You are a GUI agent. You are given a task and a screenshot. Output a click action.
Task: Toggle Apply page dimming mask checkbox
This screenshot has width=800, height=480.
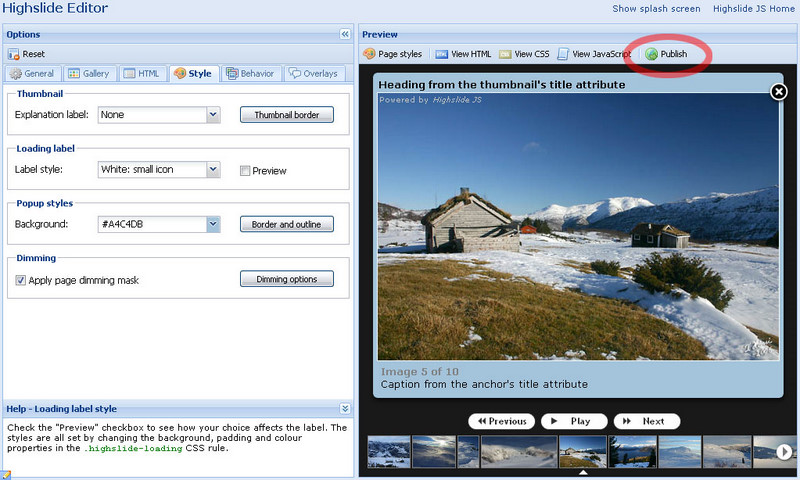tap(21, 281)
